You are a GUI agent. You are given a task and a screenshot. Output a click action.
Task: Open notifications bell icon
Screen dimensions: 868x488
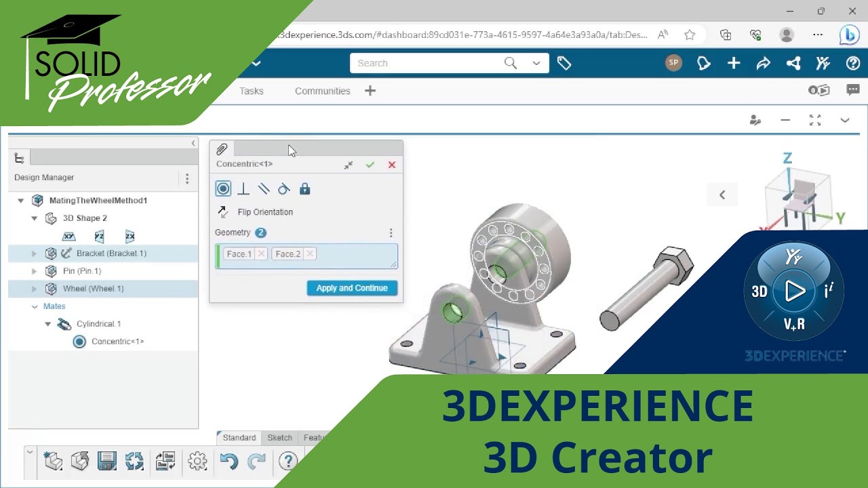tap(704, 63)
